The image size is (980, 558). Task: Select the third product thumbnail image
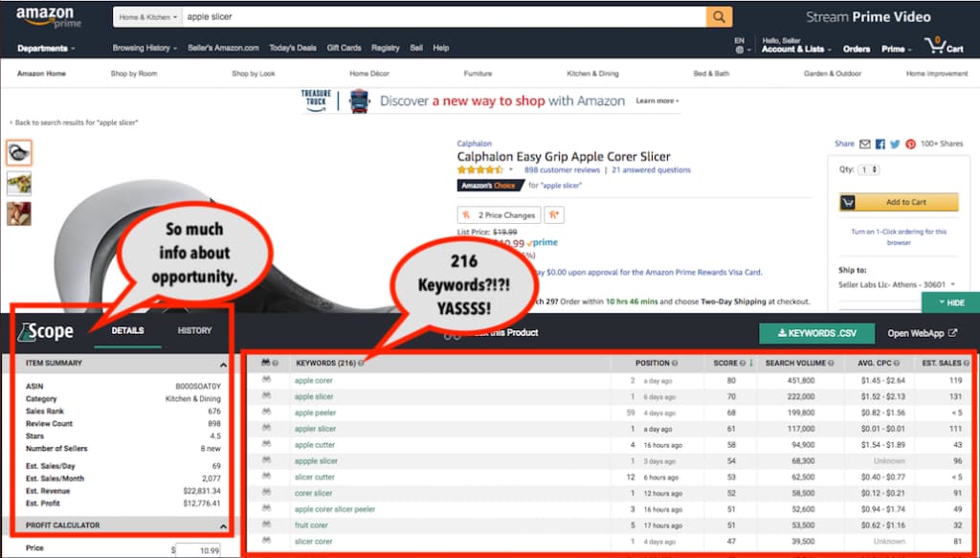coord(19,213)
